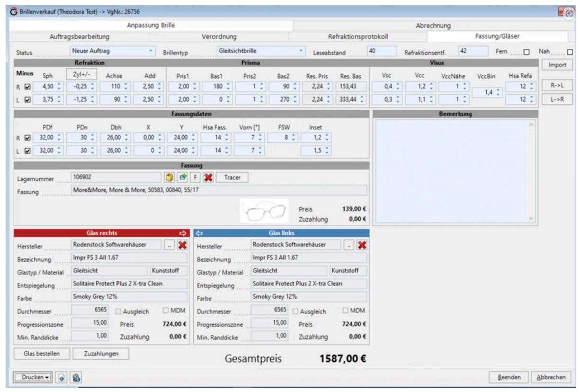
Task: Click the copy-left arrow in Glas links header
Action: pos(199,233)
